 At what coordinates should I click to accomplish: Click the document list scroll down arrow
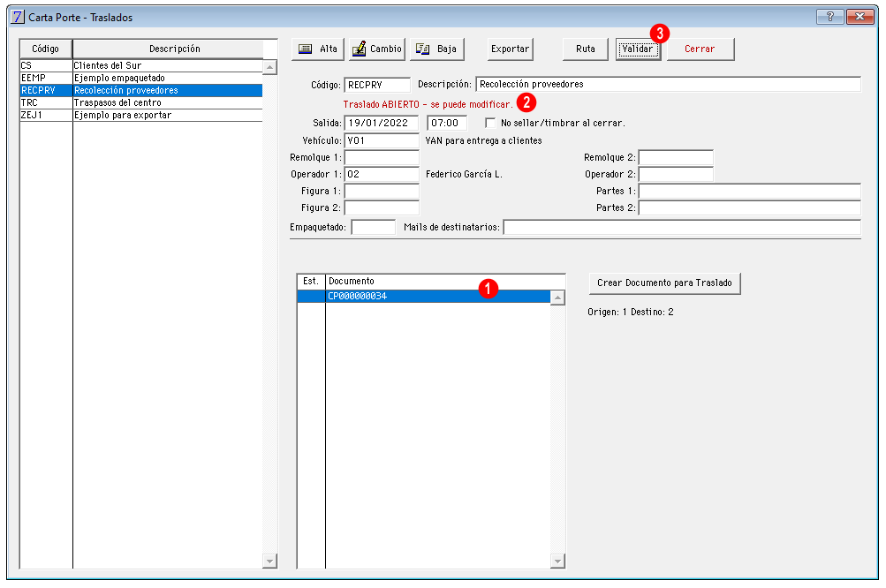tap(557, 561)
